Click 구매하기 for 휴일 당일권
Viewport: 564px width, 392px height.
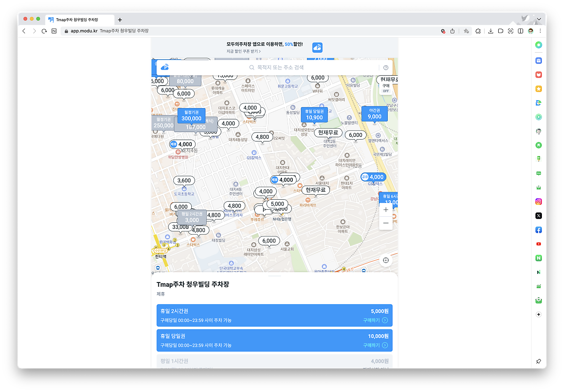(376, 345)
